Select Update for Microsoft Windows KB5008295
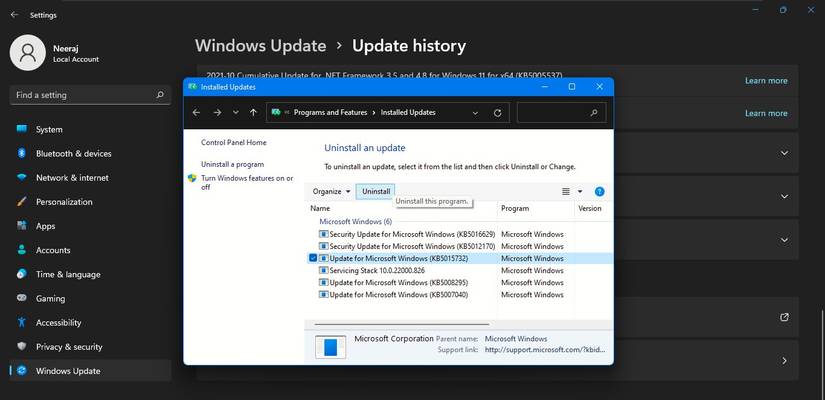The image size is (825, 400). (x=459, y=283)
